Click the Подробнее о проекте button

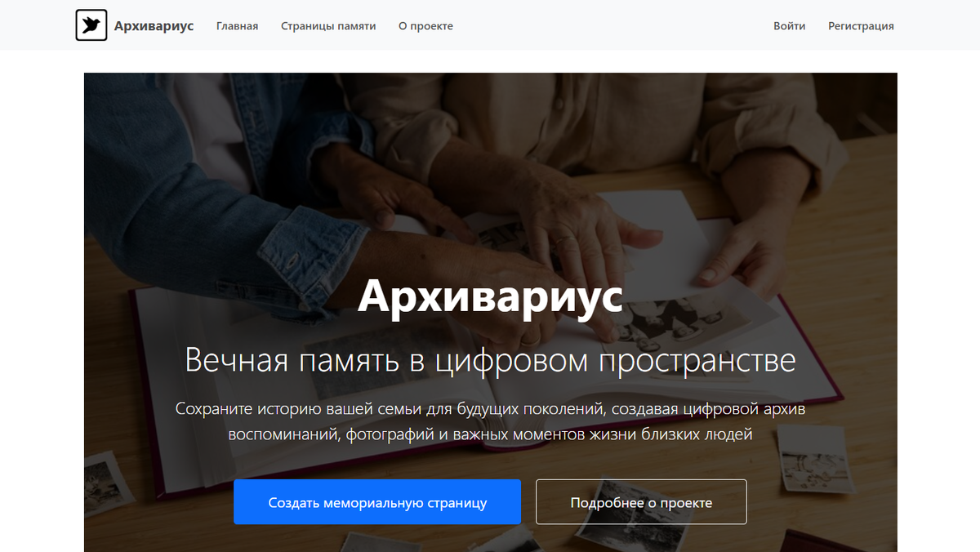(641, 502)
